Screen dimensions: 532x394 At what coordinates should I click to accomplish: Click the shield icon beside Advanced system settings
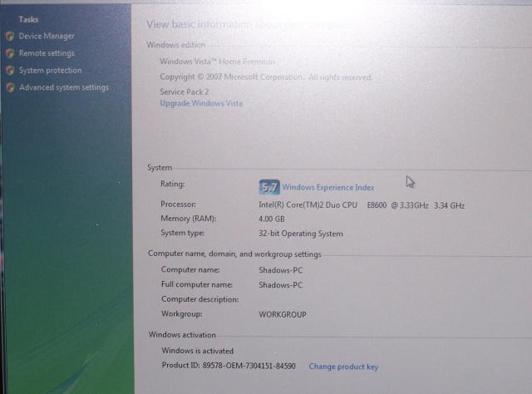pyautogui.click(x=11, y=87)
